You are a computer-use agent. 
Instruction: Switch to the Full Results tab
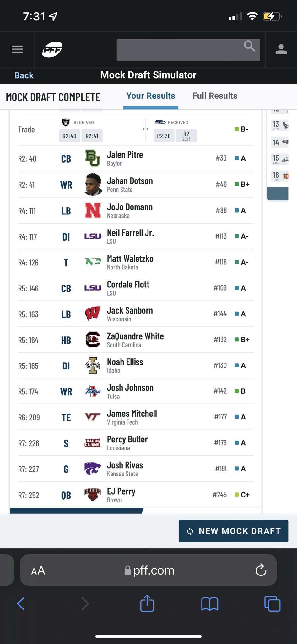pos(215,96)
